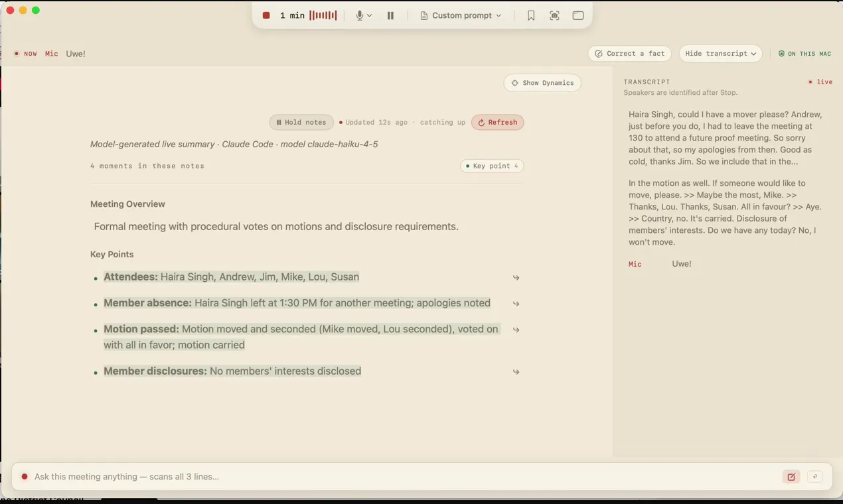Take a screen capture with the camera icon

point(554,15)
